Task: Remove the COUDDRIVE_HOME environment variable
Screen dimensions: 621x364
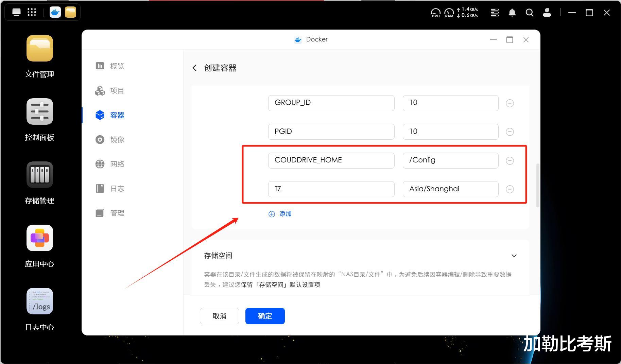Action: 510,160
